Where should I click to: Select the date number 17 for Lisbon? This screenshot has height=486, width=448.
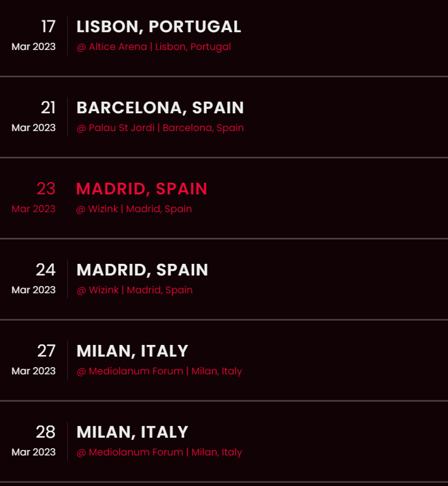(49, 27)
